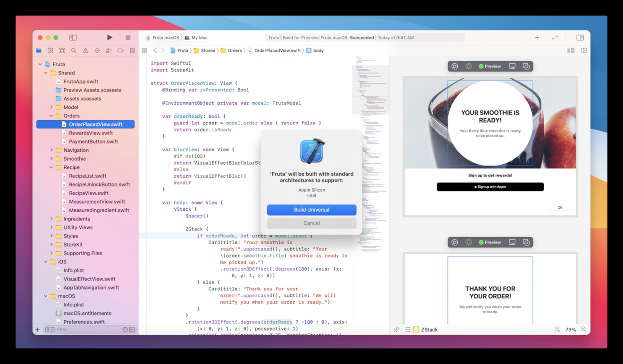Screen dimensions: 623x364
Task: Open the Project navigator folder icon
Action: [x=39, y=50]
